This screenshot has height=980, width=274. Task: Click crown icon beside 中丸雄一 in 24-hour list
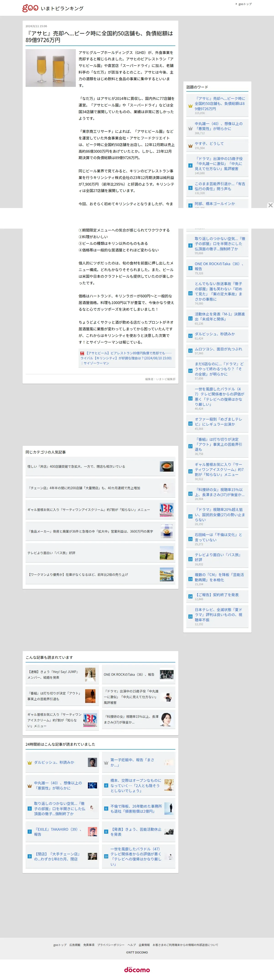click(x=29, y=786)
